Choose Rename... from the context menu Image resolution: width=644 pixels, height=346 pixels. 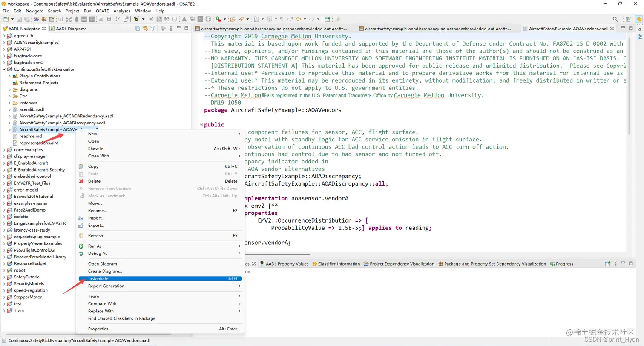pyautogui.click(x=160, y=211)
